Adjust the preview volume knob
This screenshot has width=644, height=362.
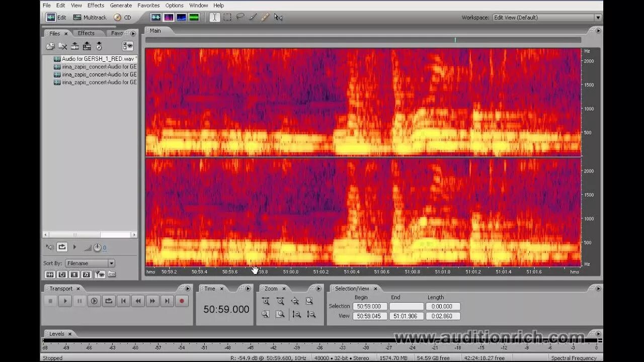pyautogui.click(x=97, y=247)
